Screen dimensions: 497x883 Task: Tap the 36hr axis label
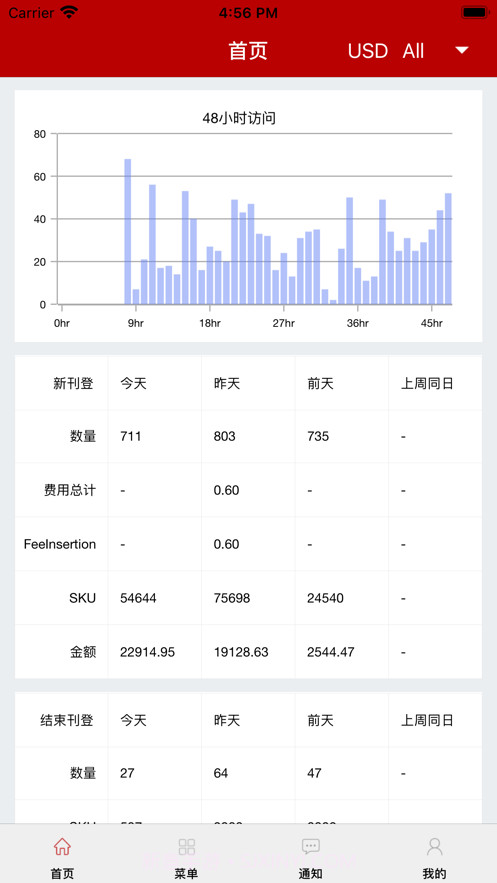tap(357, 323)
